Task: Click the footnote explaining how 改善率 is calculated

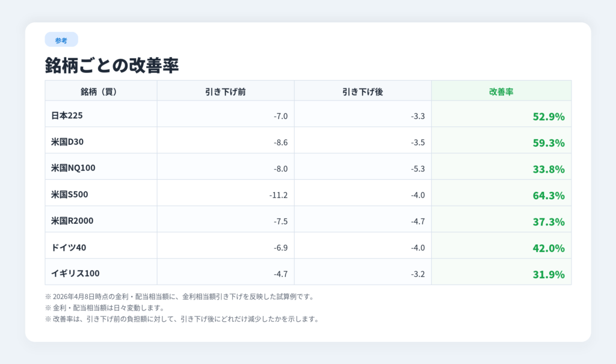Action: [x=181, y=319]
